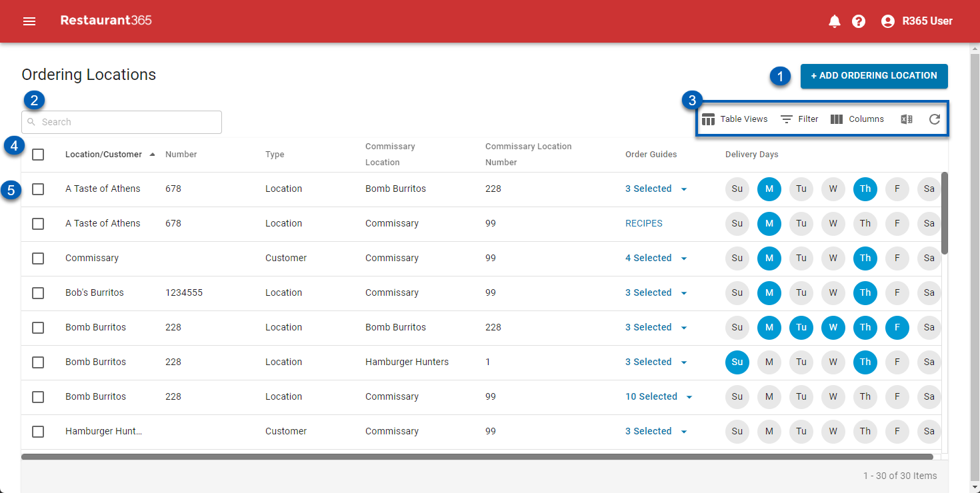Check Bomb Burritos row with commissary number 228
980x493 pixels.
pos(38,328)
